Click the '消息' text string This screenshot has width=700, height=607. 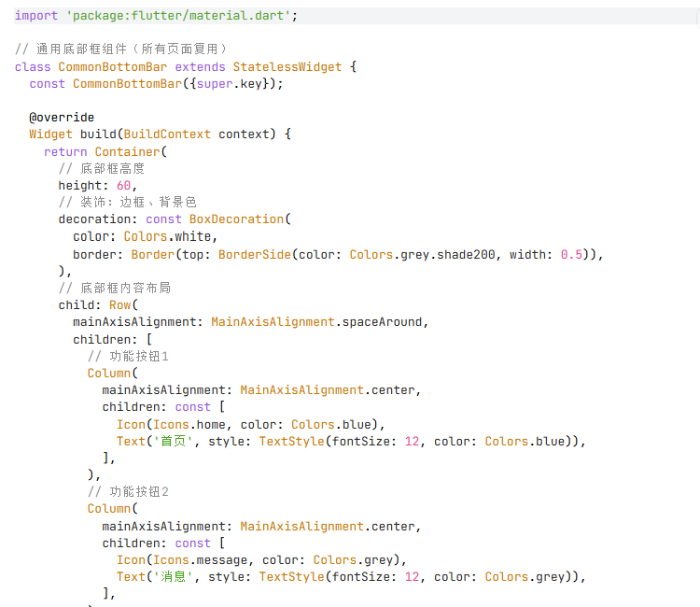pyautogui.click(x=173, y=577)
